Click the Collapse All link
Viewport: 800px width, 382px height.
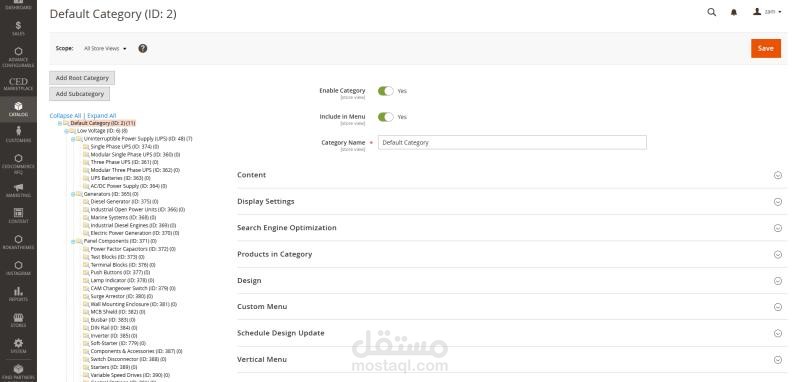coord(65,116)
